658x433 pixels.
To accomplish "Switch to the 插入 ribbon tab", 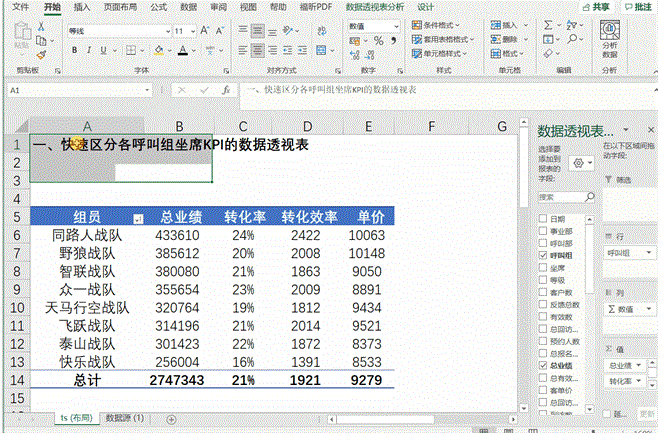I will [82, 7].
